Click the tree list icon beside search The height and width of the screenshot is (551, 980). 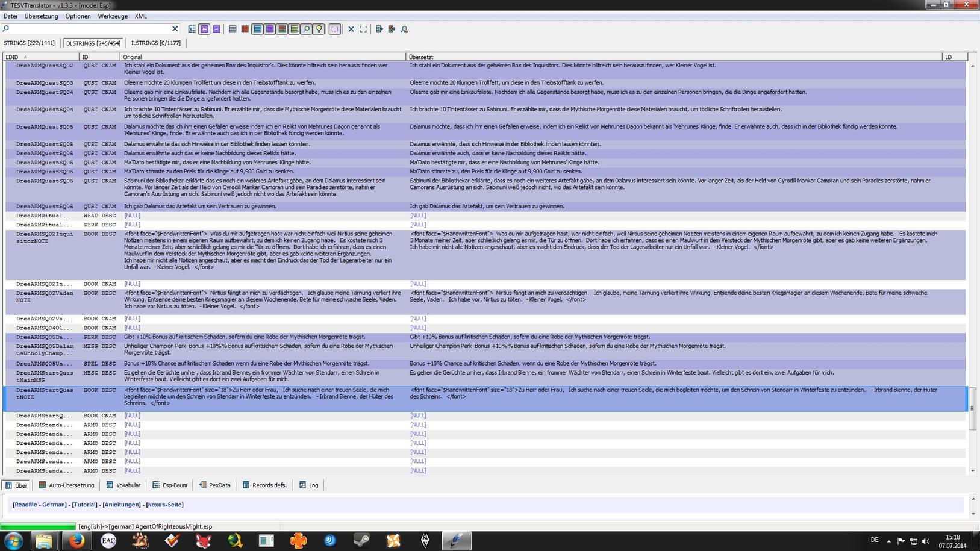tap(192, 29)
